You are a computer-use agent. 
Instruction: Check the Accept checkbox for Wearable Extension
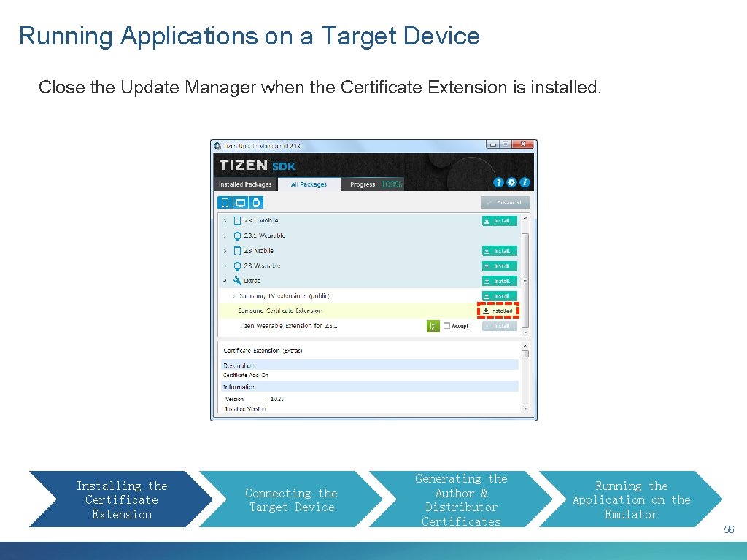pyautogui.click(x=446, y=326)
